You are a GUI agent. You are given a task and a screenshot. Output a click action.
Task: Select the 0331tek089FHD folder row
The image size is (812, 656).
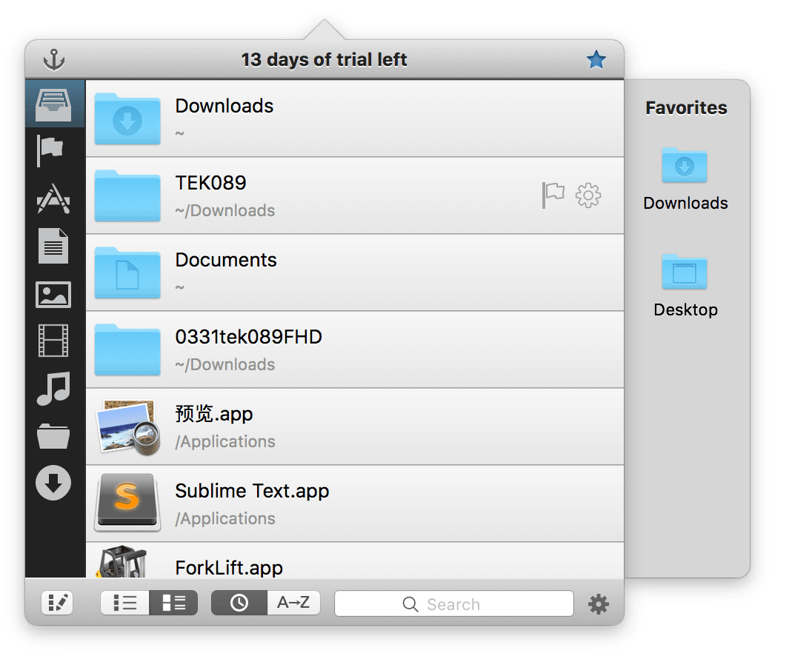[x=355, y=349]
